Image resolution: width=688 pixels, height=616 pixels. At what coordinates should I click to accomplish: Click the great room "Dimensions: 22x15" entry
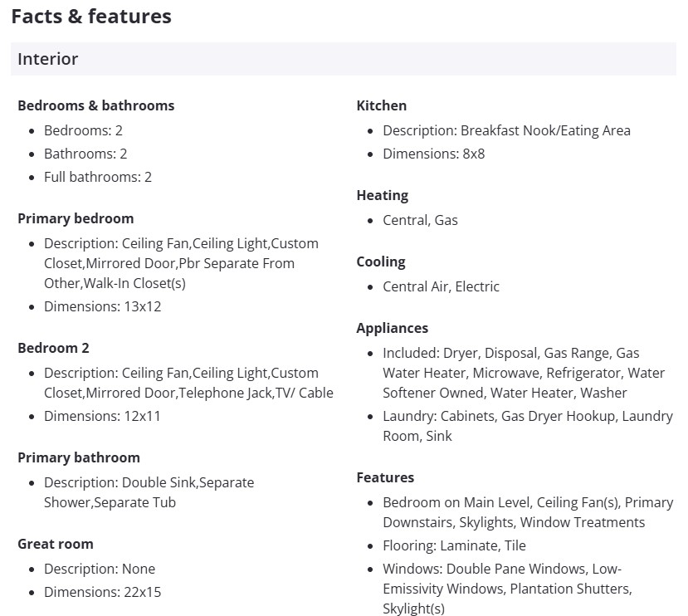[102, 592]
